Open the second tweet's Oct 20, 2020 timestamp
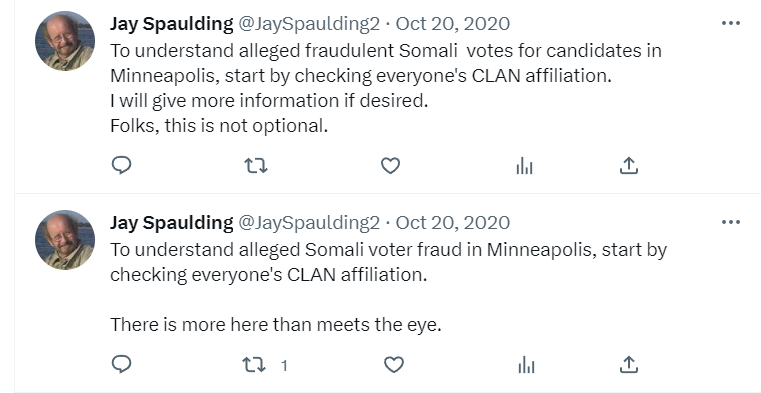This screenshot has width=761, height=393. 453,223
